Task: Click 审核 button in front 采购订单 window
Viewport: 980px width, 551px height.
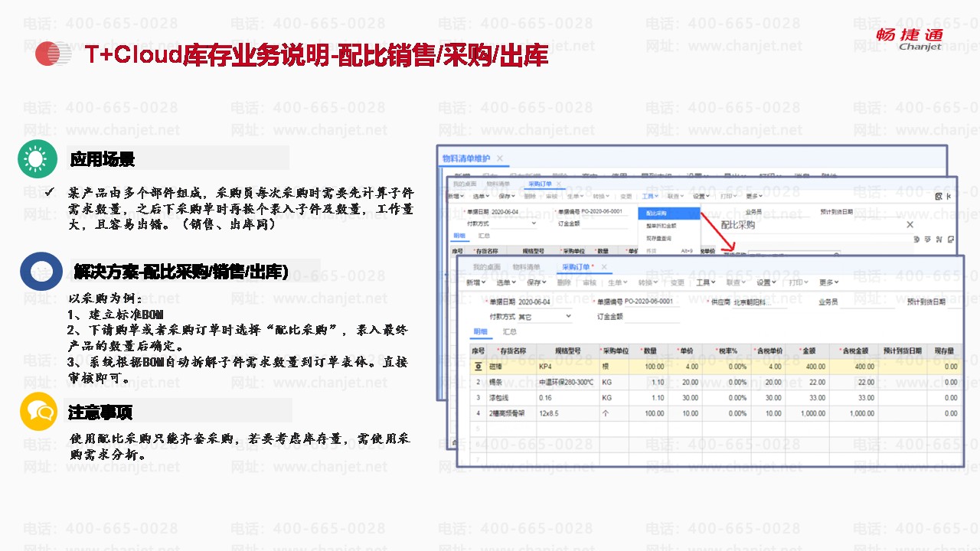Action: pos(590,282)
